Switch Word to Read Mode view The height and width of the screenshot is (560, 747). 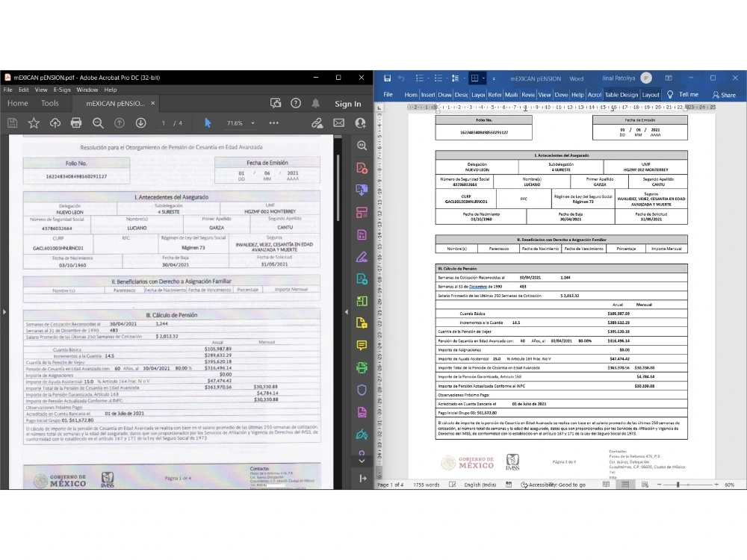tap(606, 485)
